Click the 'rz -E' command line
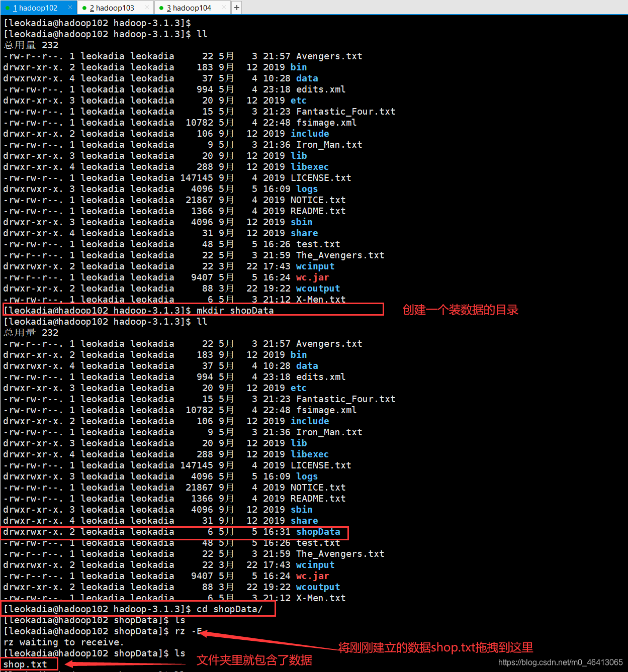 [103, 631]
